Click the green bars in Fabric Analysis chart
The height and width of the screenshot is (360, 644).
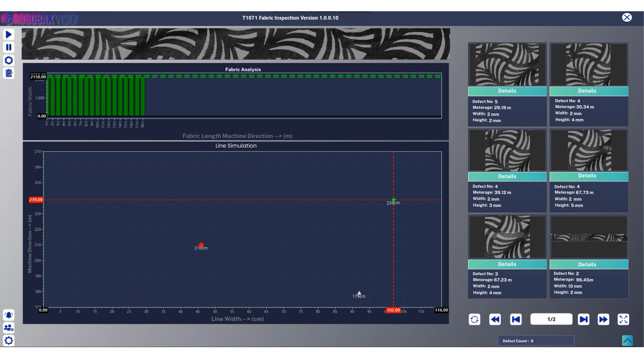[96, 97]
